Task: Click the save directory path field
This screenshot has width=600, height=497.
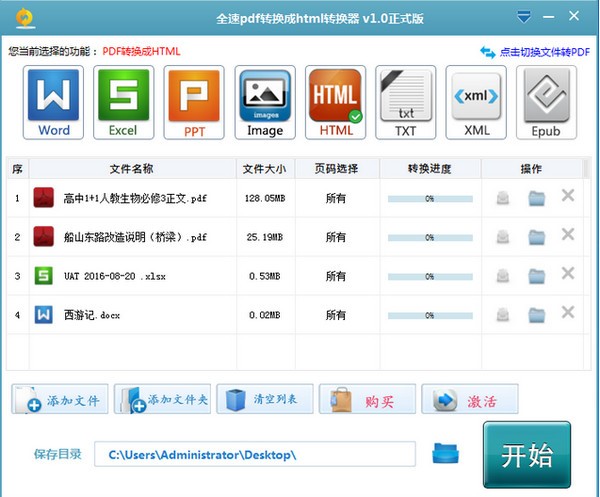Action: point(255,455)
